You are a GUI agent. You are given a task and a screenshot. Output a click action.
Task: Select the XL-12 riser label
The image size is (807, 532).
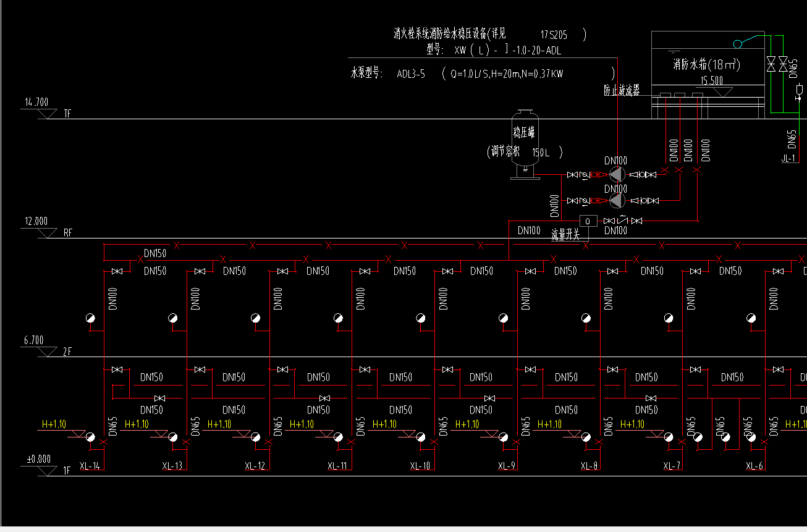255,466
